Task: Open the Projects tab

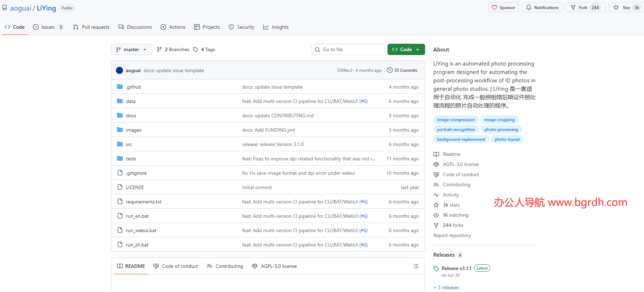Action: coord(207,27)
